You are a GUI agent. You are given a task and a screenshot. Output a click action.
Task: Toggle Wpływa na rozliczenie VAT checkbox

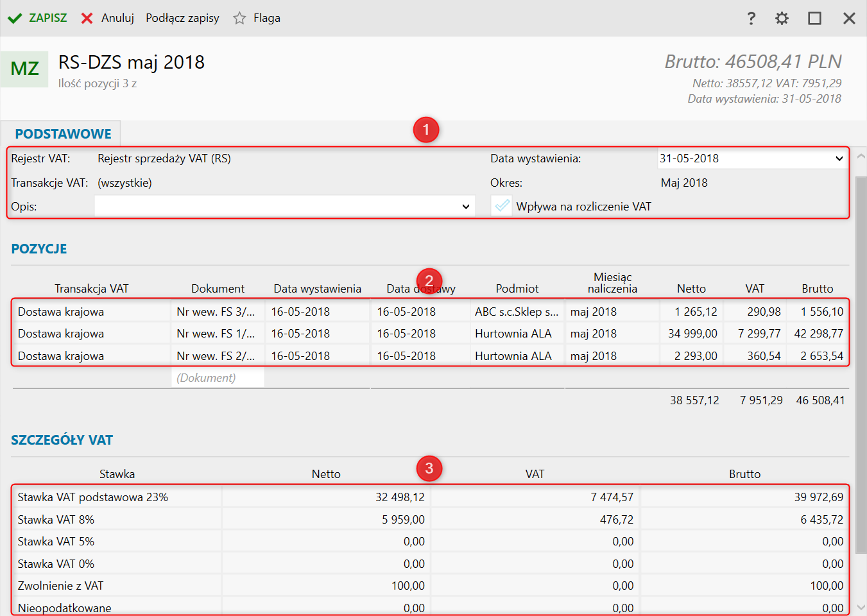pos(502,206)
